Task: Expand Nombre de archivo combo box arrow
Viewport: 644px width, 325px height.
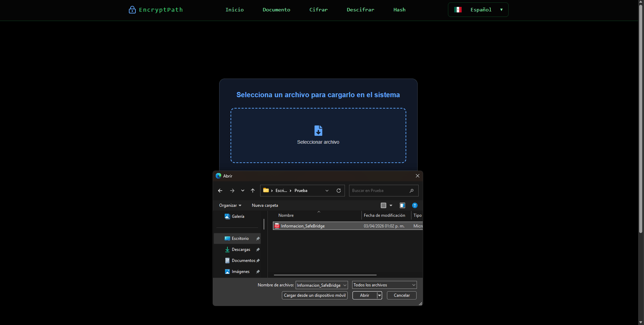Action: click(x=345, y=285)
